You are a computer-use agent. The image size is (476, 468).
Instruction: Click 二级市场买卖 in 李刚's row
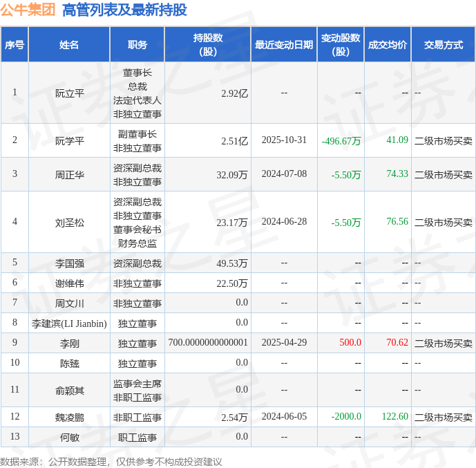point(444,344)
